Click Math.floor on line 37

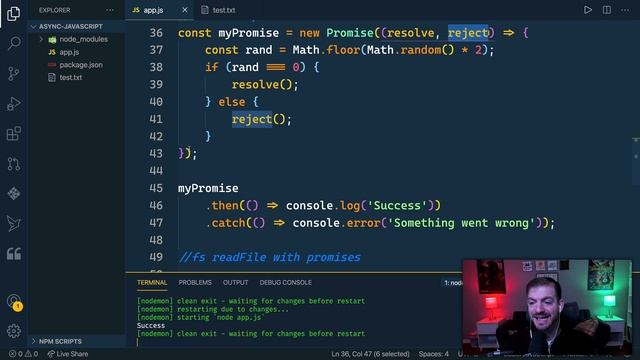click(x=326, y=50)
